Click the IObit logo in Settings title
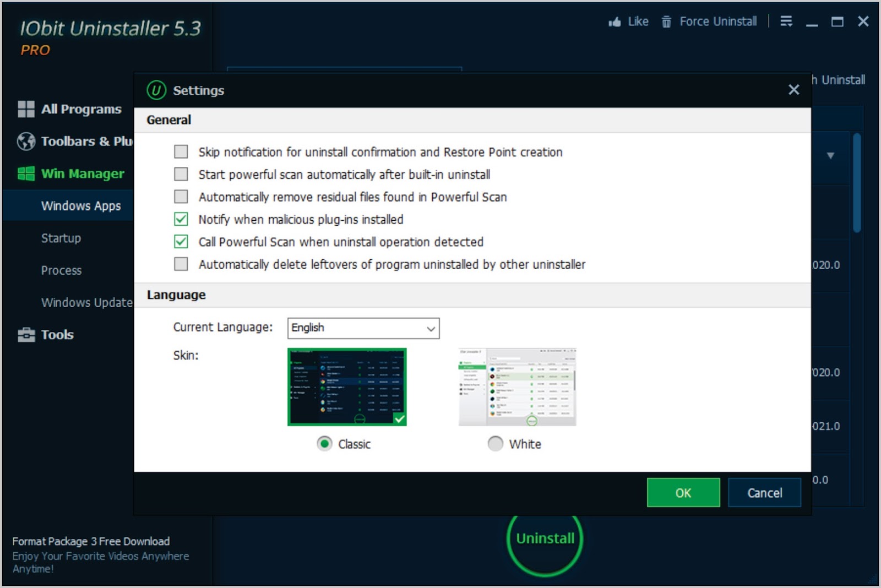 pos(156,90)
